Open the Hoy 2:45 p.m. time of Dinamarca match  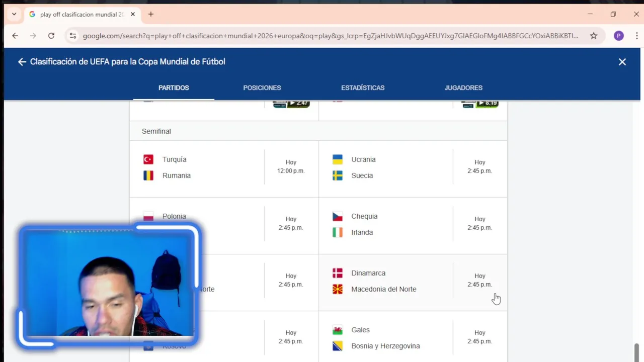(x=480, y=280)
